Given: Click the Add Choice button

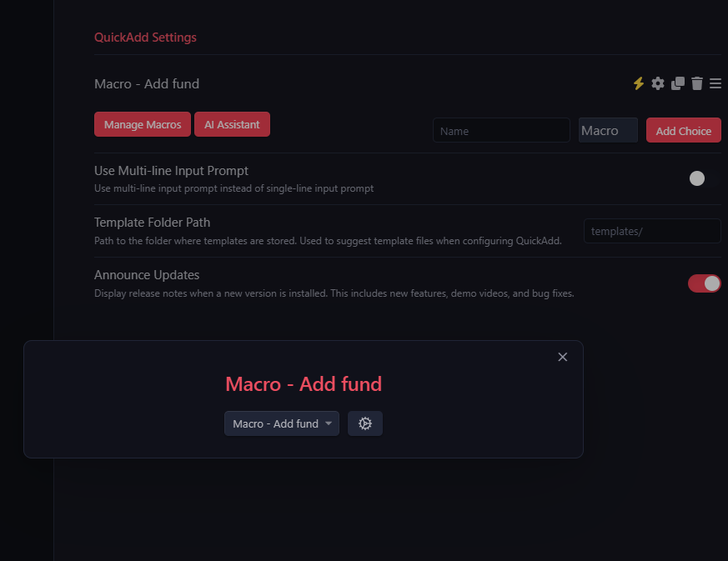Looking at the screenshot, I should coord(683,130).
